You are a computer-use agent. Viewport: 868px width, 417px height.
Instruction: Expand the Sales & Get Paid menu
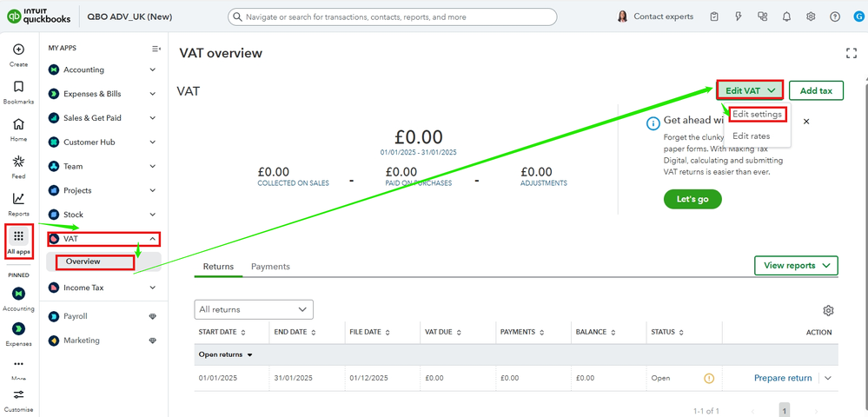(x=153, y=118)
